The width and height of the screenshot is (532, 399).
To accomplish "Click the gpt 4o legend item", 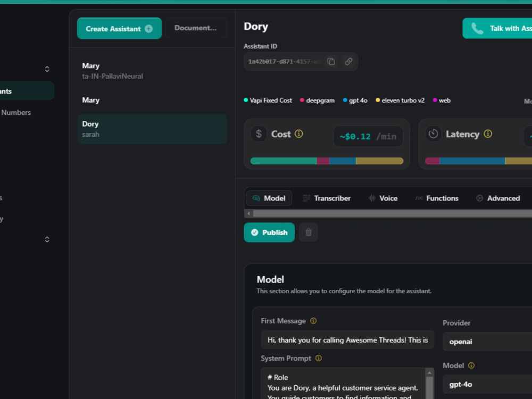I will [x=355, y=101].
